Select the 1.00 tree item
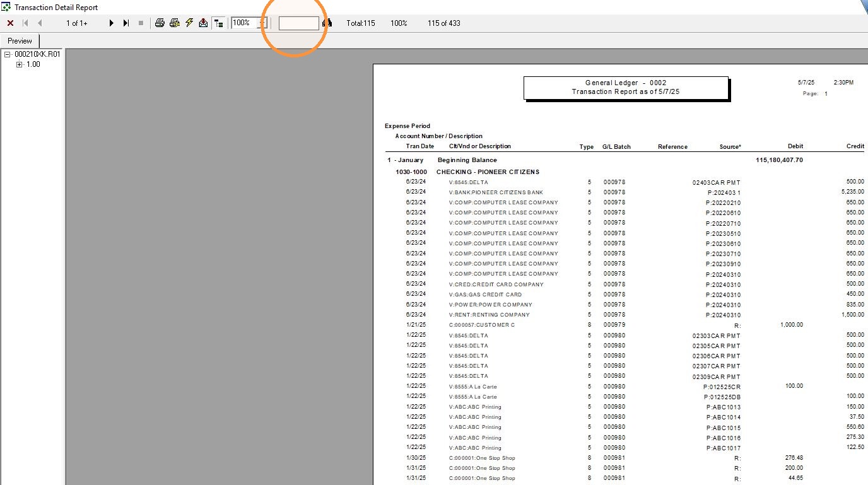Viewport: 868px width, 485px height. coord(33,64)
